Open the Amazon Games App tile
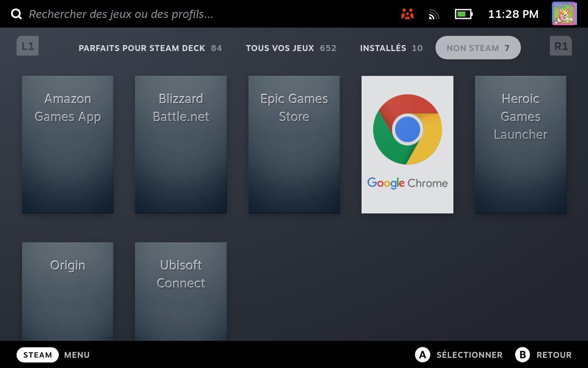588x368 pixels. (x=68, y=144)
